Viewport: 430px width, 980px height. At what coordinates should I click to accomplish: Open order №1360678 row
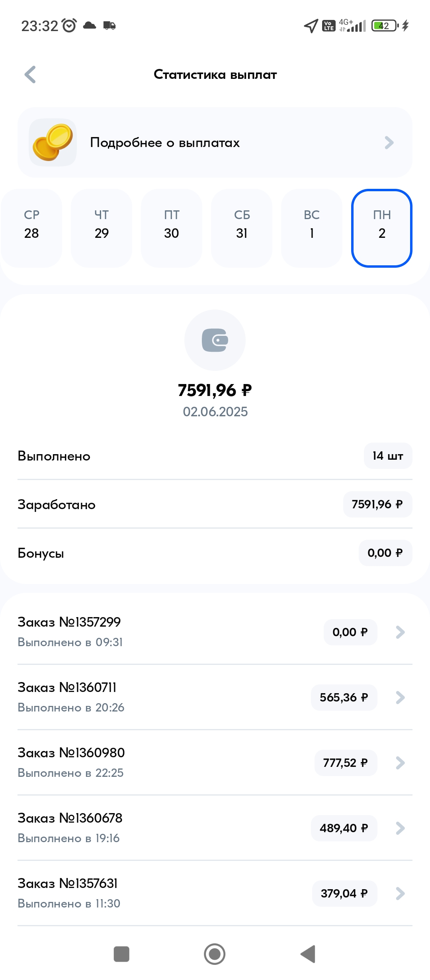tap(159, 828)
